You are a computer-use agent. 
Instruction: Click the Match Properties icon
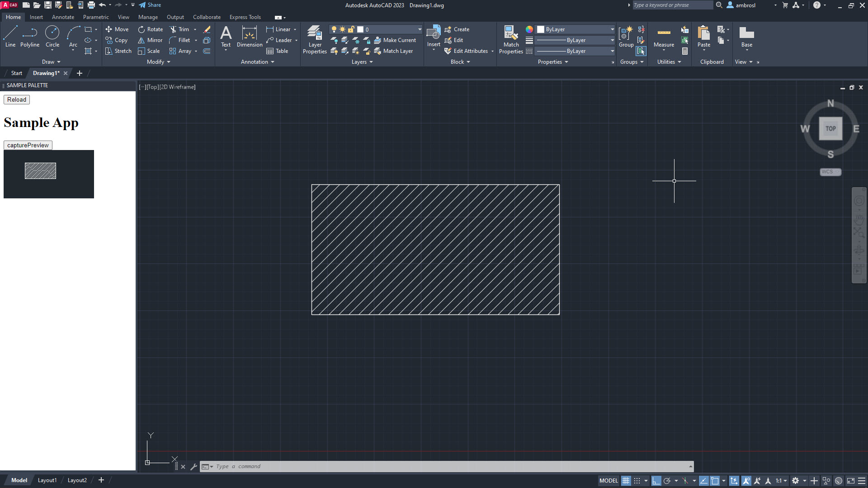(x=511, y=40)
